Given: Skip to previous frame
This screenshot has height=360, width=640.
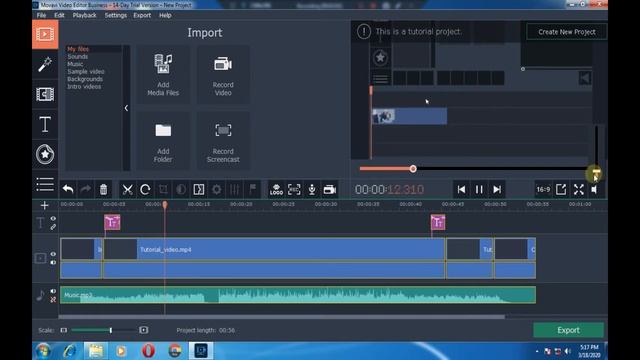Looking at the screenshot, I should 461,189.
